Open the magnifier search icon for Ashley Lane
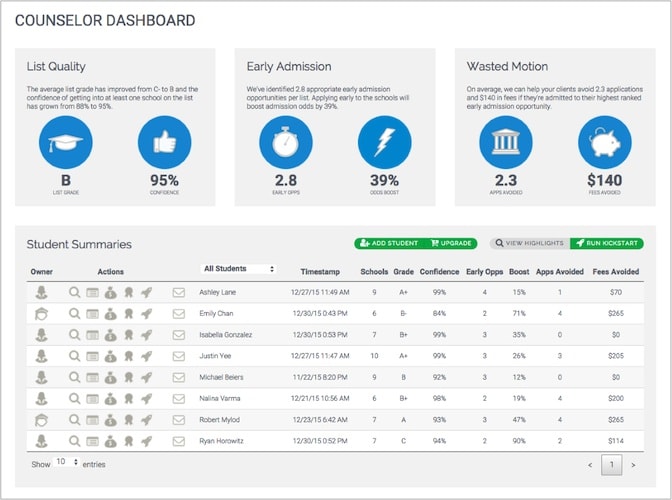The height and width of the screenshot is (500, 672). [75, 292]
